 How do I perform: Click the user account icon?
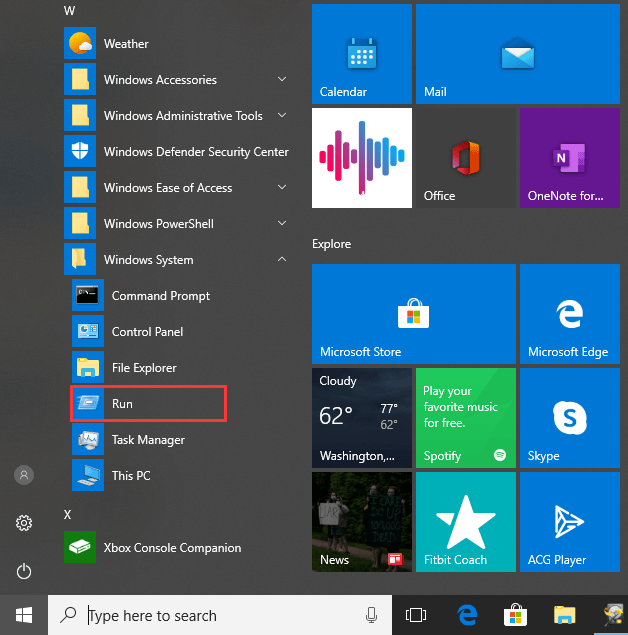[24, 475]
